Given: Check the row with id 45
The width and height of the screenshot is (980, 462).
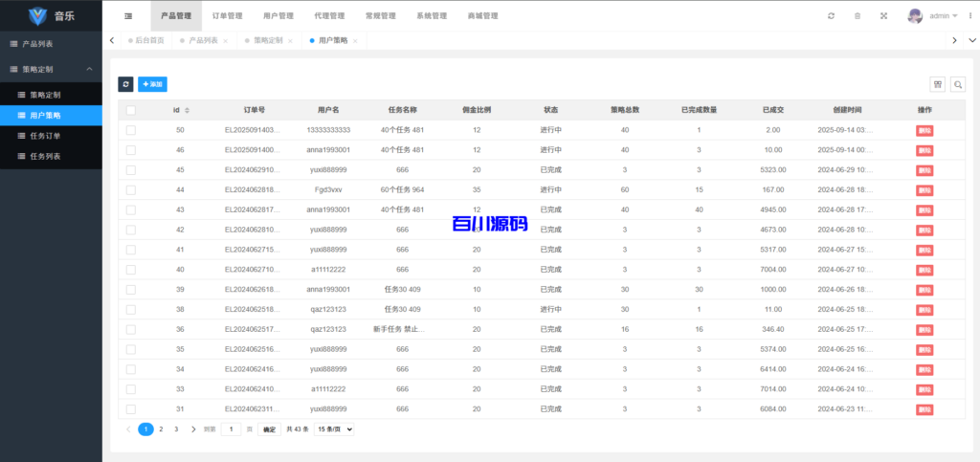Looking at the screenshot, I should (130, 170).
